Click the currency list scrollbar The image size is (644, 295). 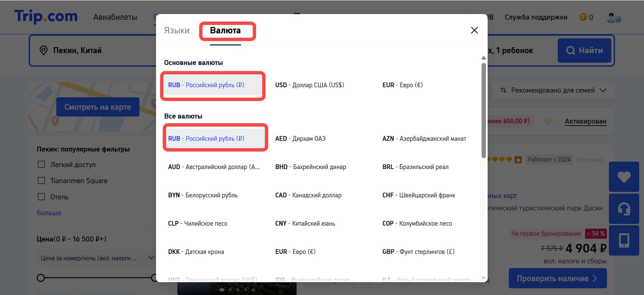coord(484,111)
